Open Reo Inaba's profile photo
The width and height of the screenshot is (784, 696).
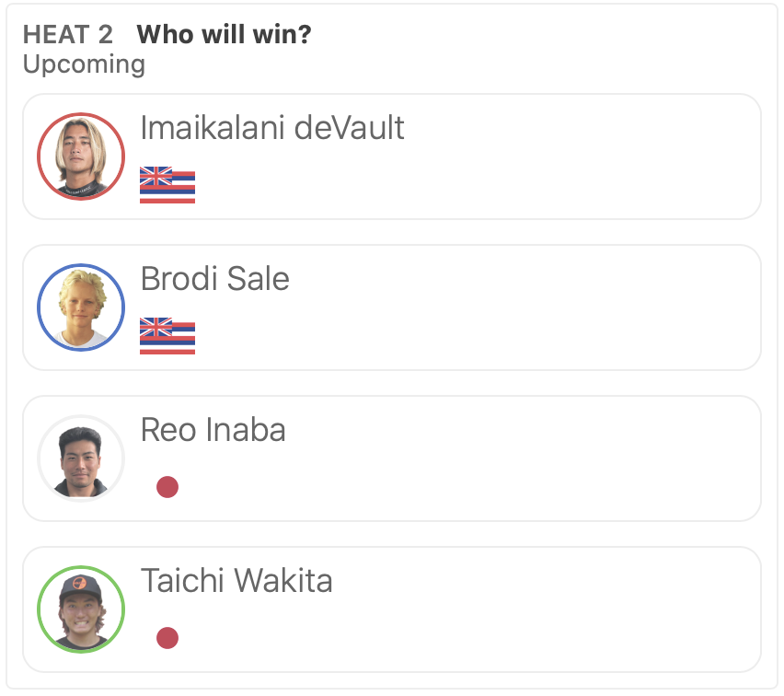click(81, 458)
